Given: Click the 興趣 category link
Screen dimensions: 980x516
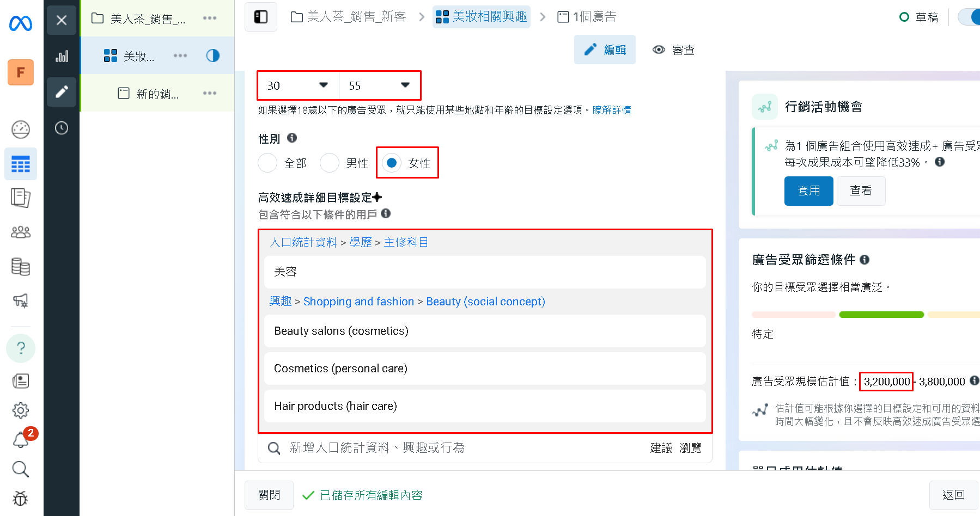Looking at the screenshot, I should pyautogui.click(x=281, y=301).
